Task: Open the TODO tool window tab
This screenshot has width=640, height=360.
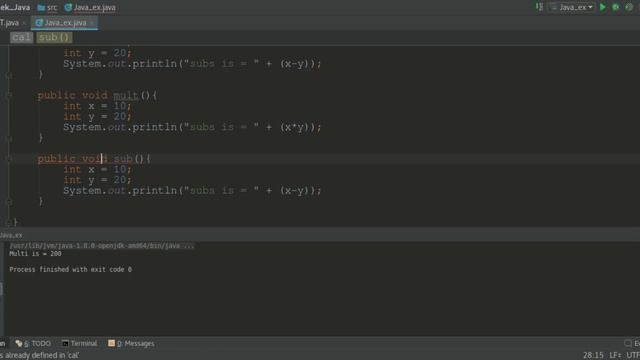Action: [33, 343]
